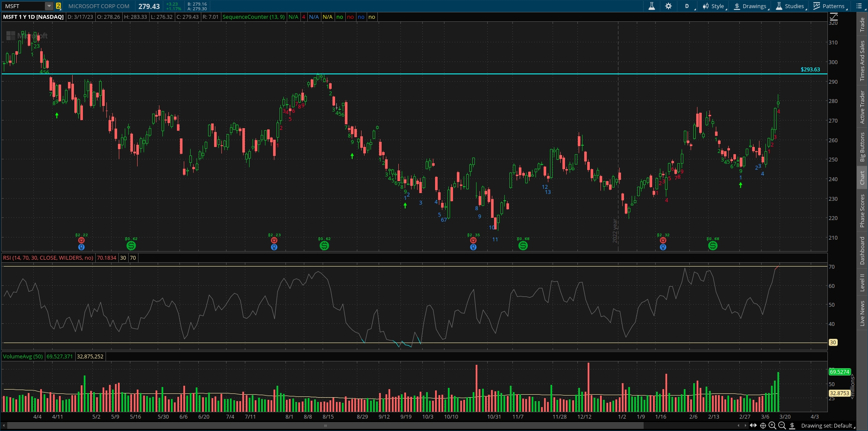Expand the Style menu
The width and height of the screenshot is (868, 431).
coord(714,6)
